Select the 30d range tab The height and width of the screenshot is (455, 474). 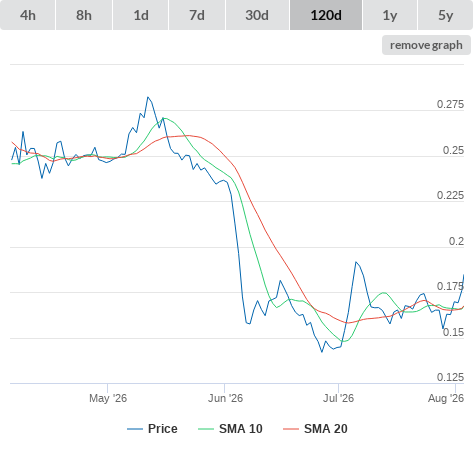(x=257, y=15)
